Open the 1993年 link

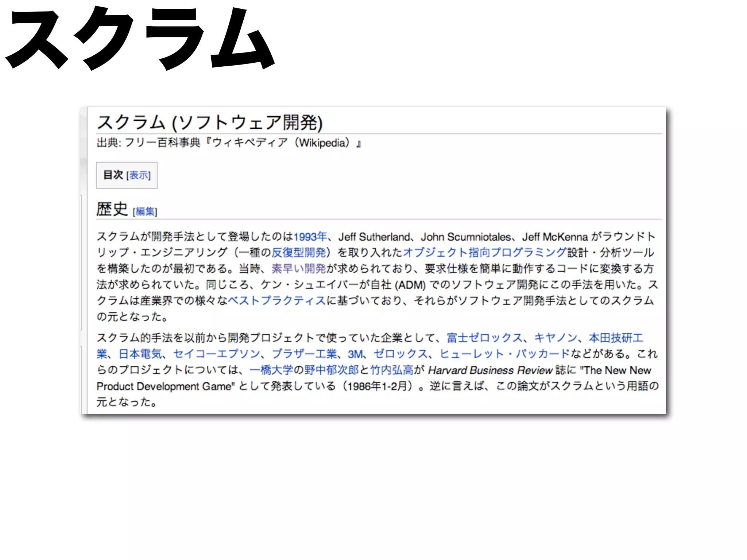tap(310, 237)
